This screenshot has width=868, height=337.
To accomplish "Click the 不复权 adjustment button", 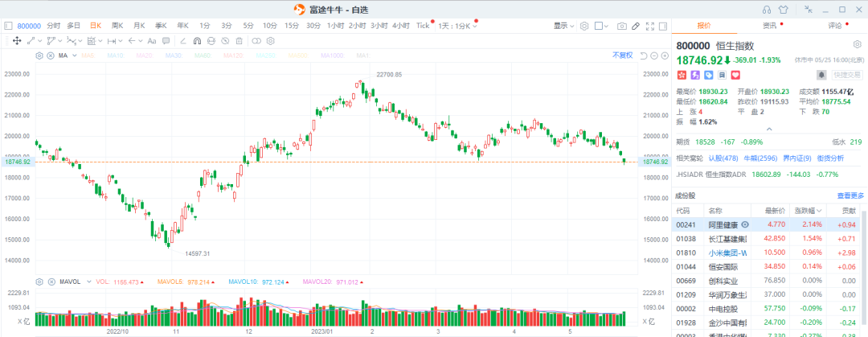I will (x=622, y=55).
